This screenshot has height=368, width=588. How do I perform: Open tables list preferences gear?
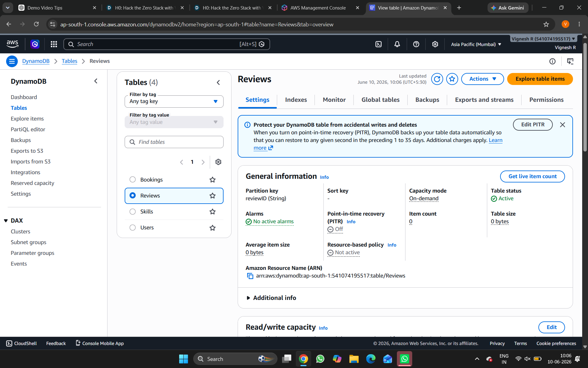click(218, 162)
